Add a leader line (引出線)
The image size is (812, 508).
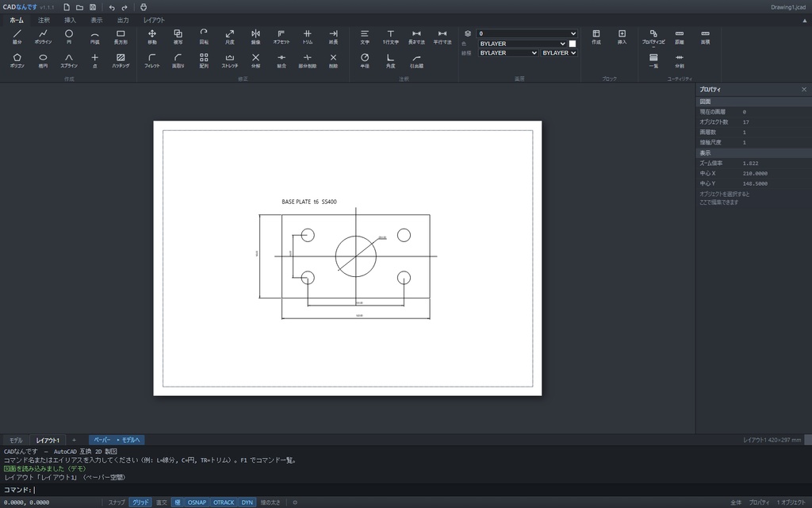pos(416,60)
